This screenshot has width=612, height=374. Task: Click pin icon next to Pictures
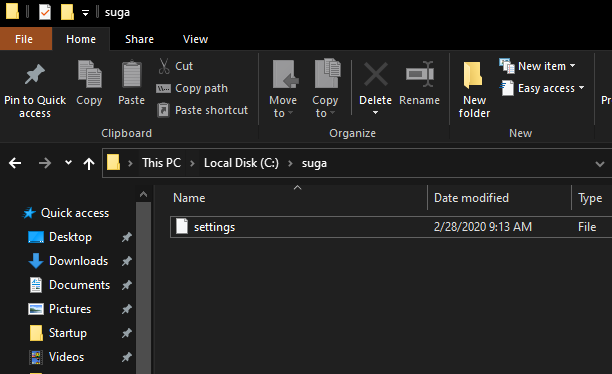126,309
